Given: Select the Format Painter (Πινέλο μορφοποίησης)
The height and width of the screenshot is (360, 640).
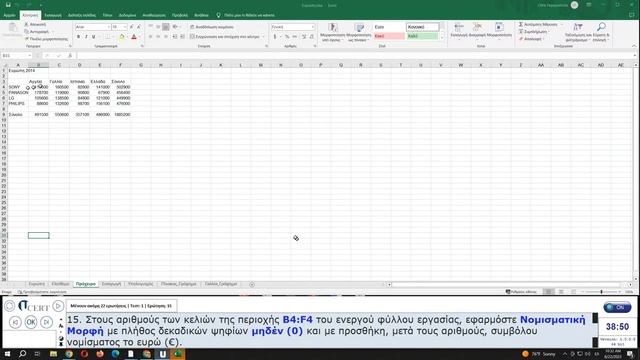Looking at the screenshot, I should [x=46, y=39].
